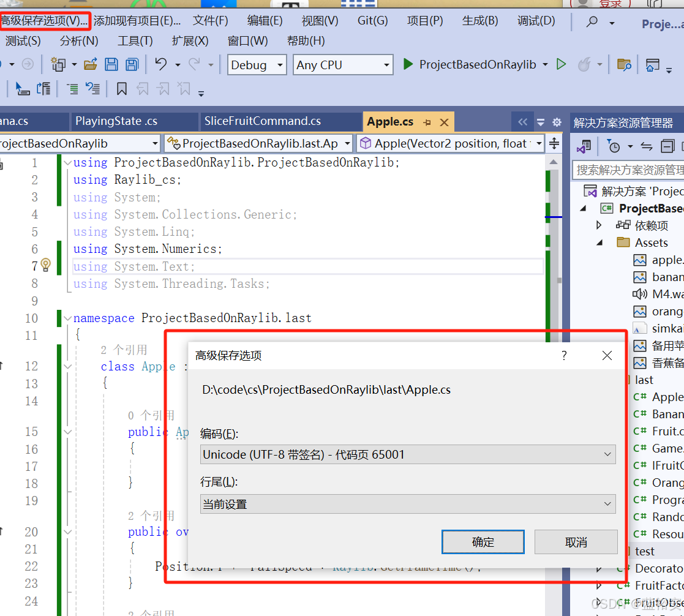
Task: Click the Solution Explorer search field
Action: coord(628,170)
